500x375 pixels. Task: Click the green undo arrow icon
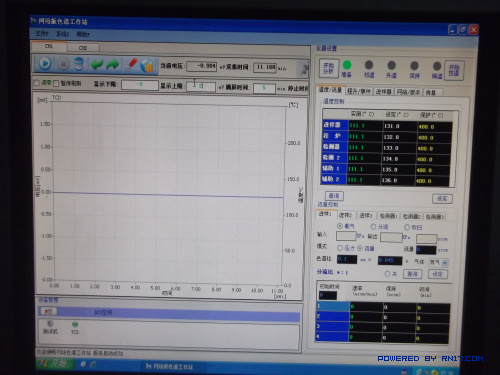point(97,64)
